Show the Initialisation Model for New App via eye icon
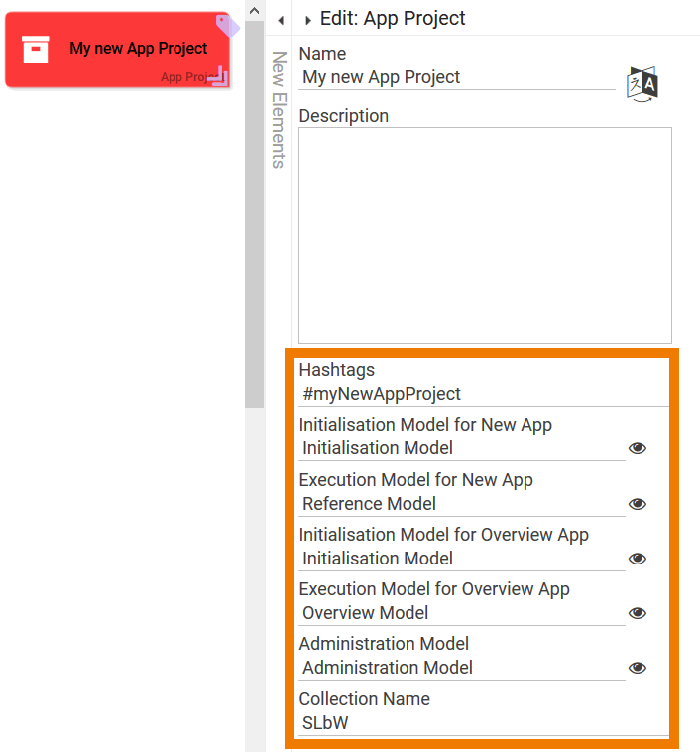Screen dimensions: 700x752 click(638, 449)
